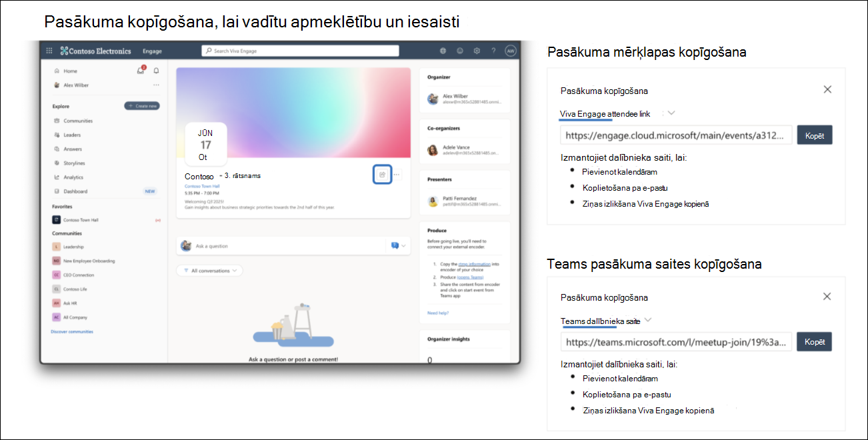Viewport: 868px width, 440px height.
Task: Open the AW profile avatar
Action: click(x=510, y=51)
